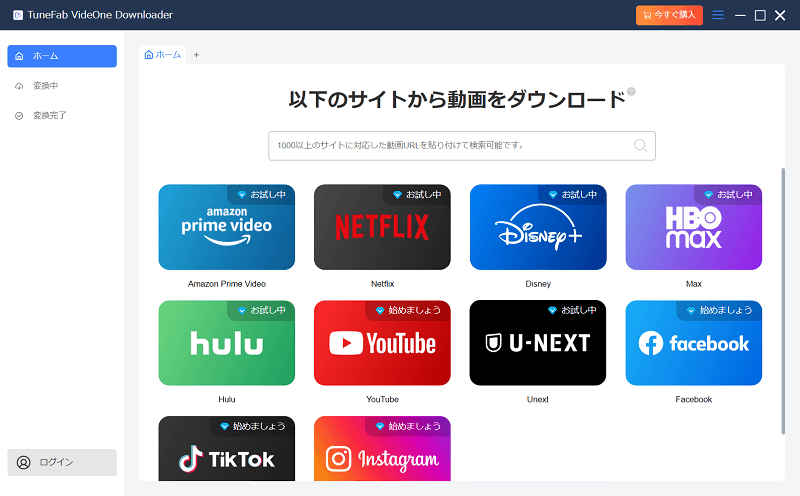Open the Netflix service tile

[x=382, y=227]
